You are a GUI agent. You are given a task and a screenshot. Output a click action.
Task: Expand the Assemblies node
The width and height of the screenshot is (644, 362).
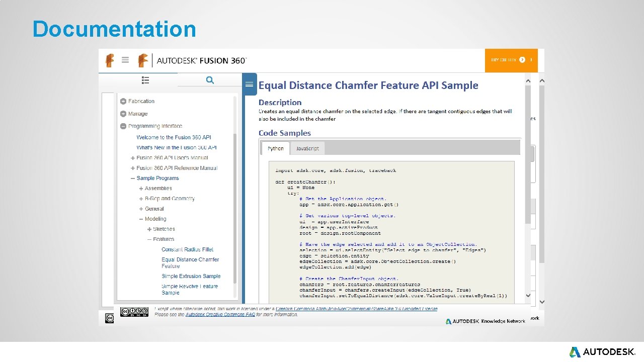[141, 189]
